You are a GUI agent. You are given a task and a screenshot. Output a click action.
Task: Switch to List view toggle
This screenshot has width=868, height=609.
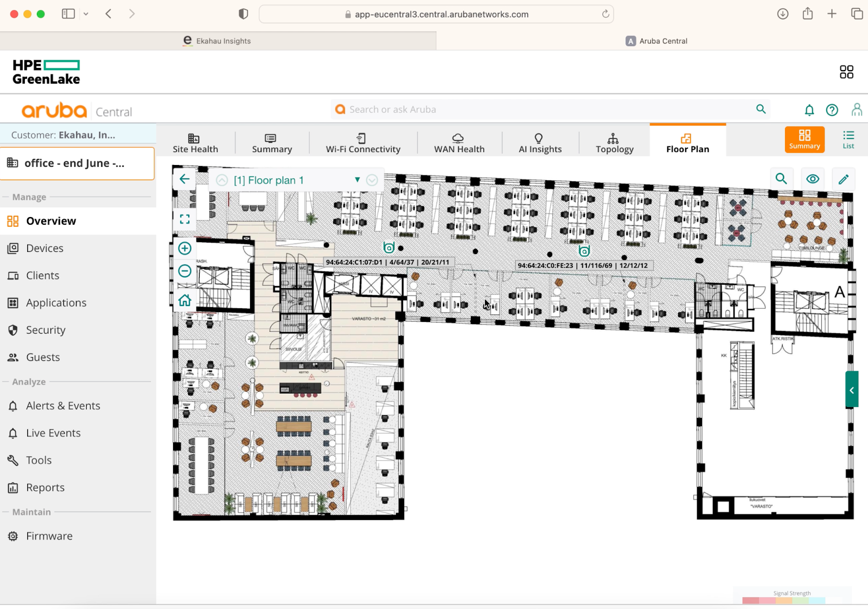(x=848, y=139)
